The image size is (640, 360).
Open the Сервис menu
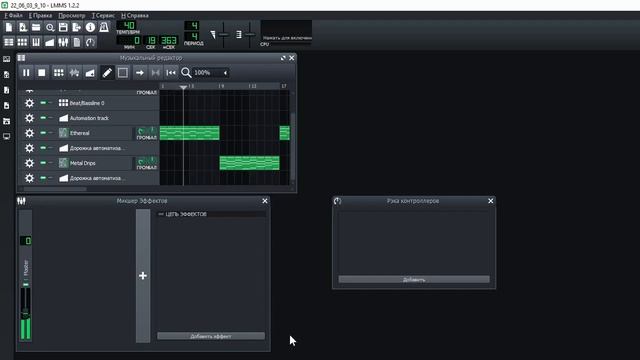point(103,16)
